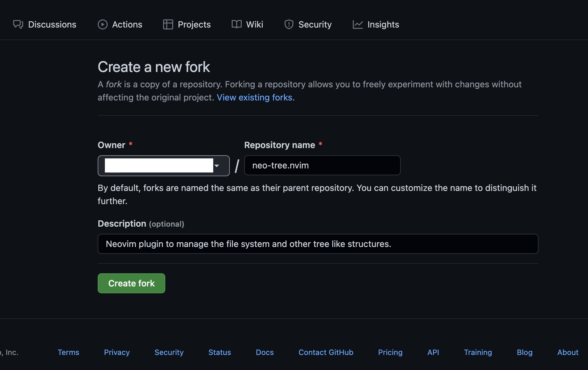Click the Insights graph icon
Viewport: 588px width, 370px height.
(x=358, y=24)
